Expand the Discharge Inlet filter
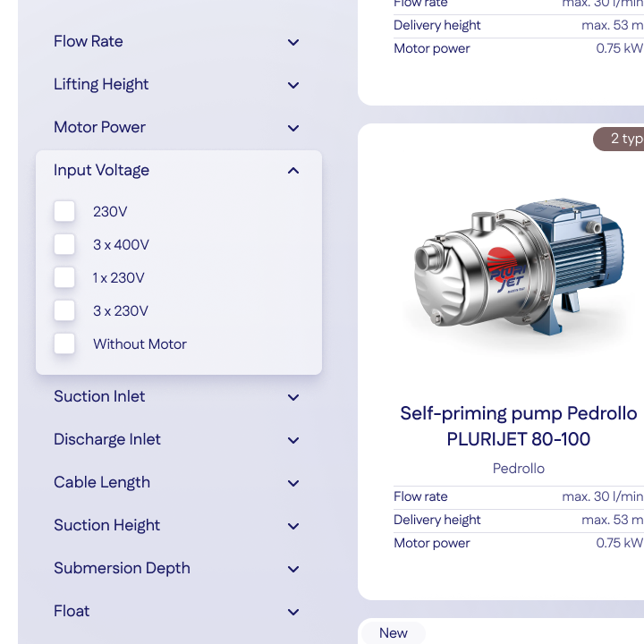 click(176, 439)
